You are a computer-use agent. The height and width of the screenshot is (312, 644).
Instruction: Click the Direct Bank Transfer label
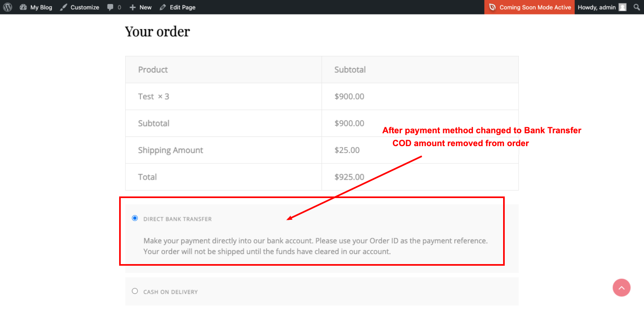tap(178, 219)
